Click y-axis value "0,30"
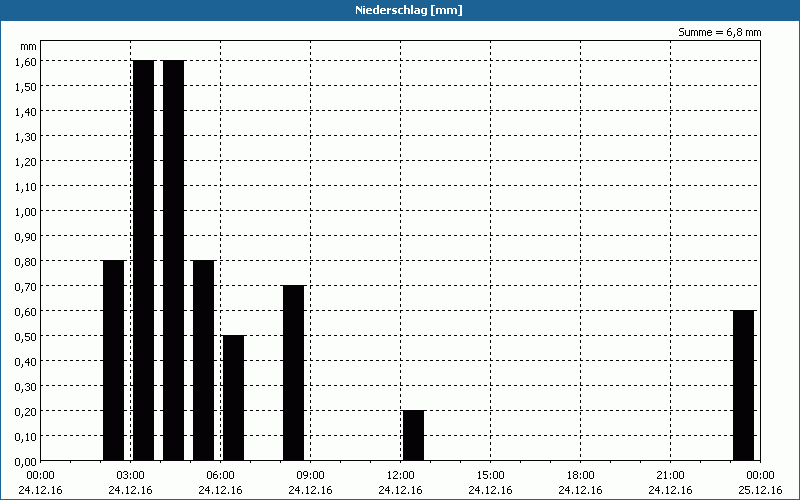The image size is (800, 500). 26,386
